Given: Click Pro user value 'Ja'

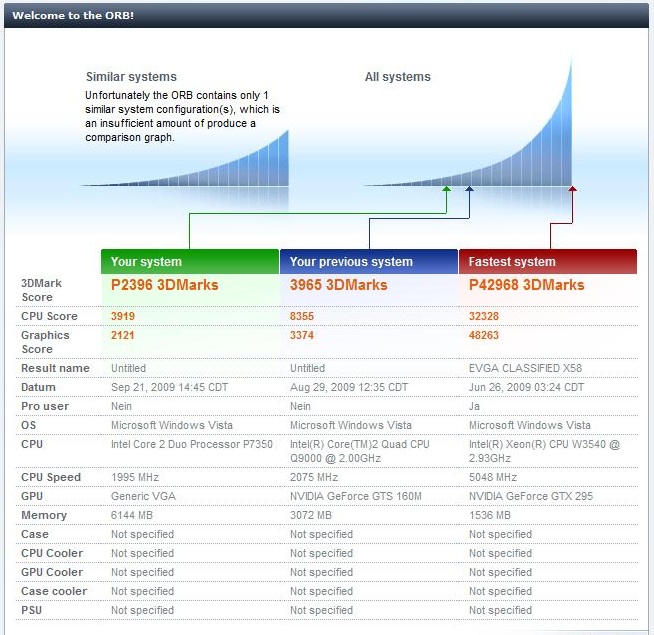Looking at the screenshot, I should 474,406.
